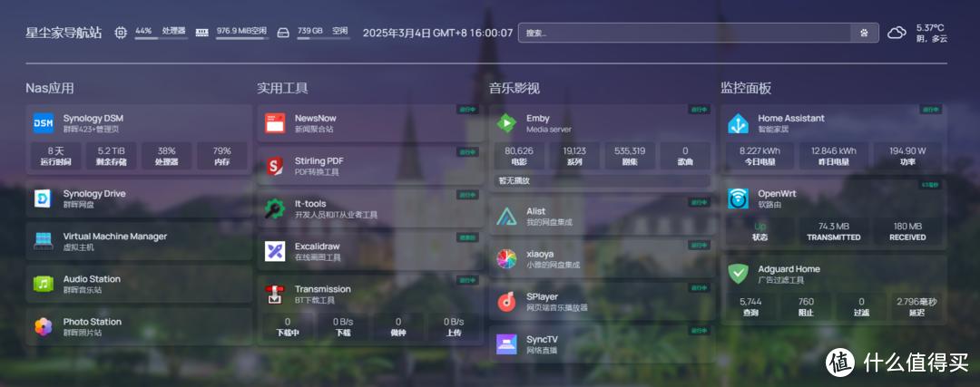Viewport: 980px width, 387px height.
Task: Click the Home Assistant icon
Action: pyautogui.click(x=738, y=123)
